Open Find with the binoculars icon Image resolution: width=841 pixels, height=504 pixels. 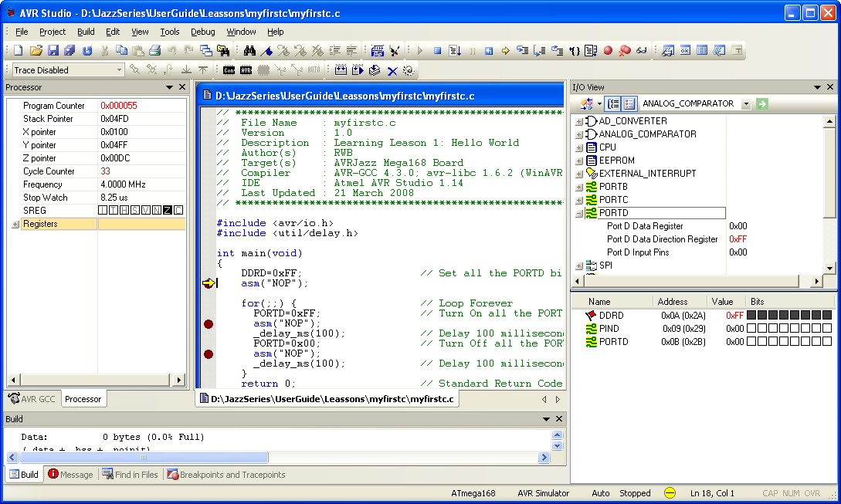pyautogui.click(x=249, y=50)
